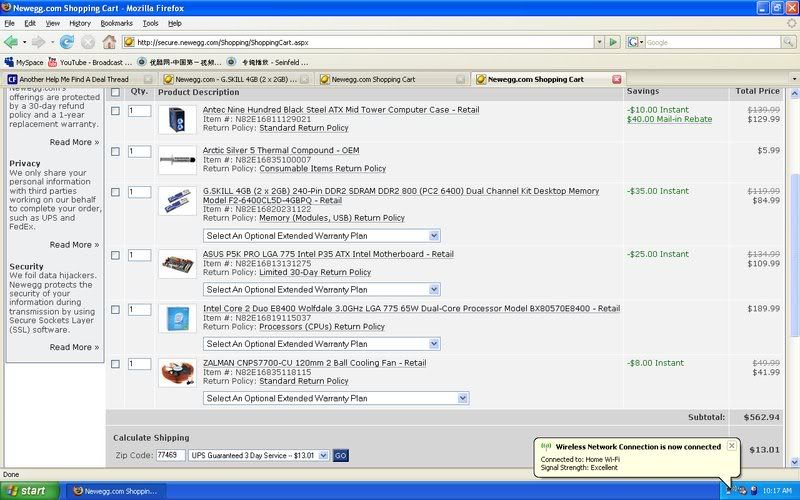
Task: Select the Intel Core 2 Duo E8400 checkbox
Action: (x=115, y=309)
